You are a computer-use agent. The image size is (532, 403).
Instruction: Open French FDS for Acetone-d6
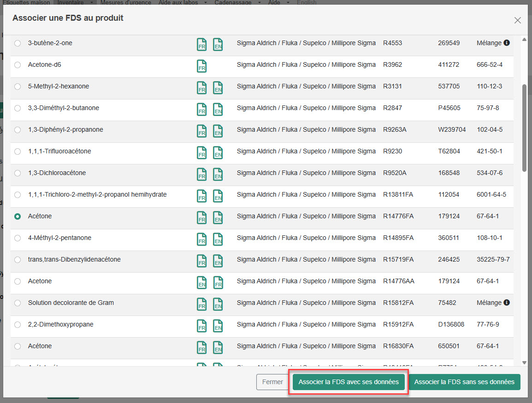click(201, 65)
